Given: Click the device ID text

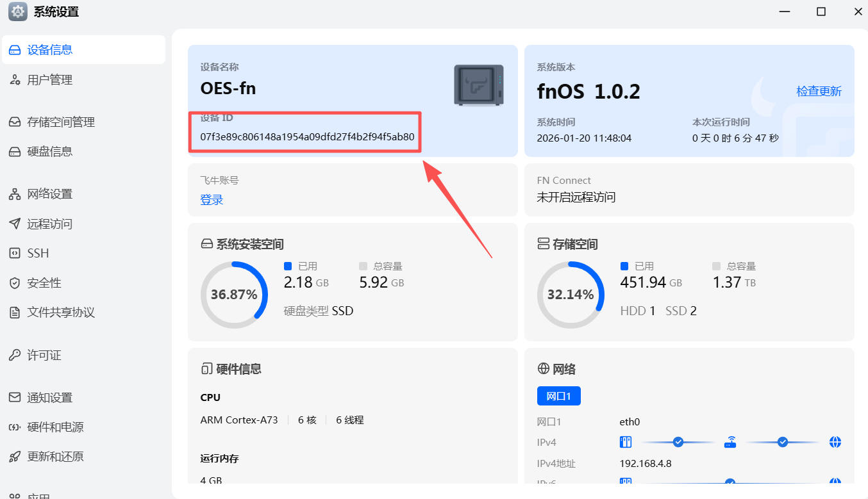Looking at the screenshot, I should point(307,137).
